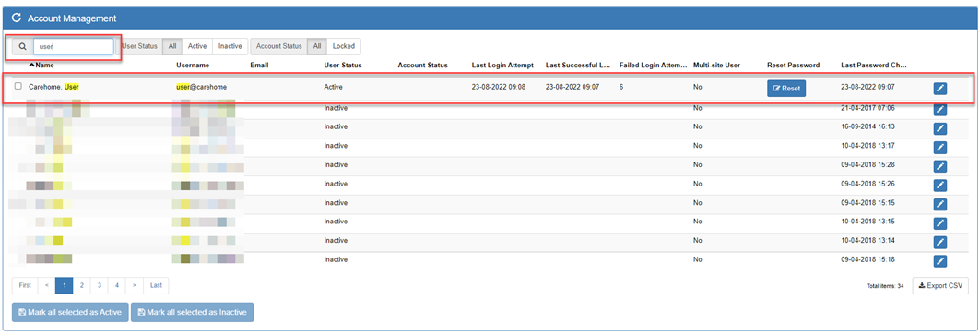Edit the account dated 09-04-2018 15:15
The width and height of the screenshot is (980, 336).
click(940, 205)
